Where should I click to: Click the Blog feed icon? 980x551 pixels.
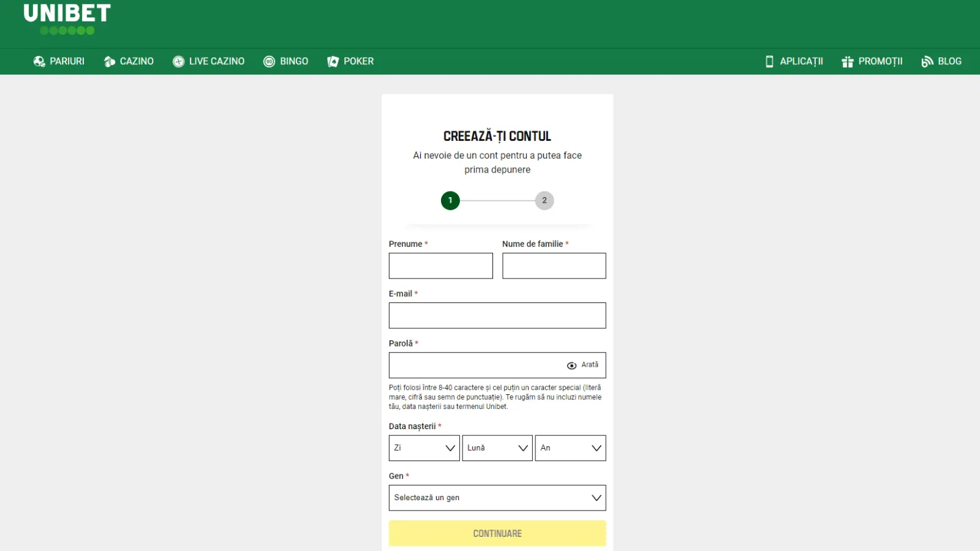pyautogui.click(x=927, y=61)
